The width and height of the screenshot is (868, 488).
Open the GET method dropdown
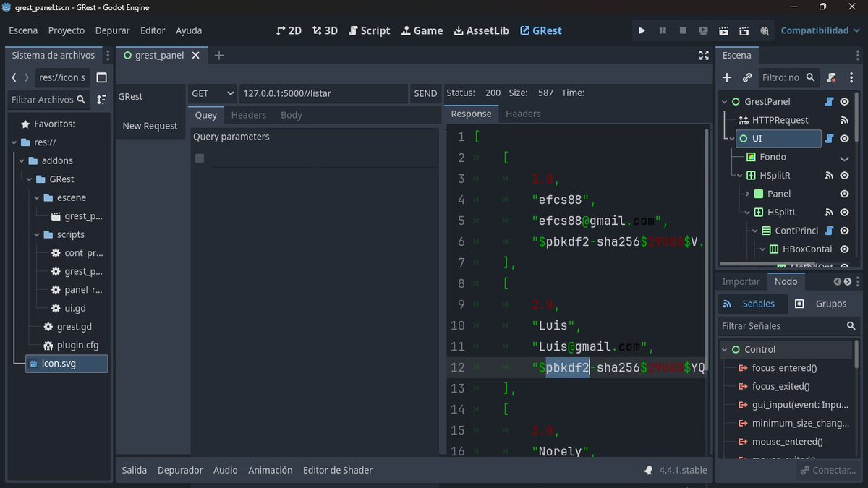[212, 93]
